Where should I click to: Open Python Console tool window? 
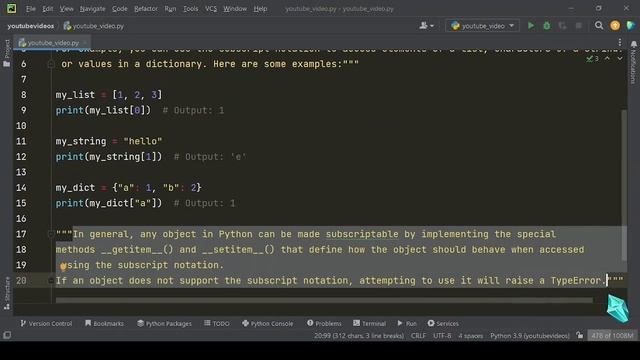click(x=267, y=323)
